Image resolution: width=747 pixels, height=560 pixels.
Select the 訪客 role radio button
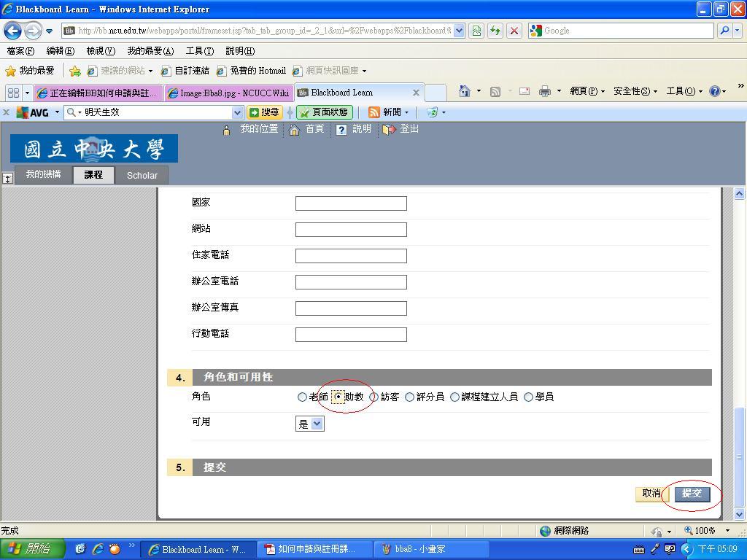tap(374, 397)
